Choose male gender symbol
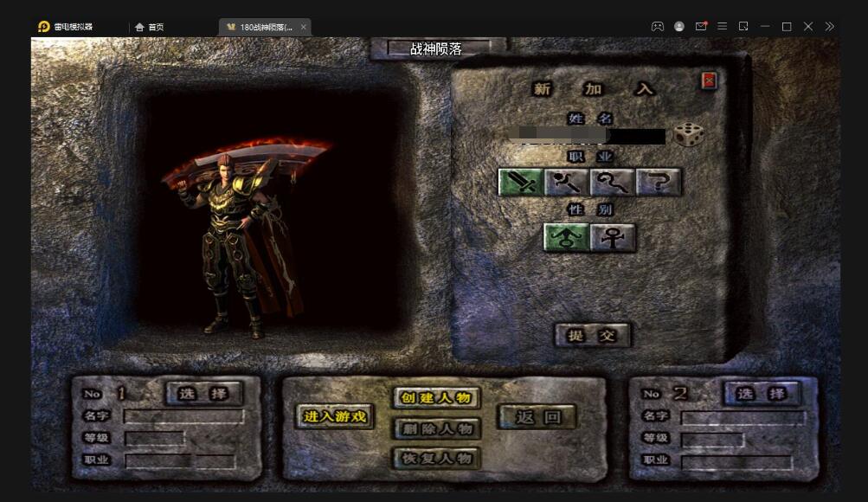This screenshot has height=502, width=868. click(x=566, y=237)
